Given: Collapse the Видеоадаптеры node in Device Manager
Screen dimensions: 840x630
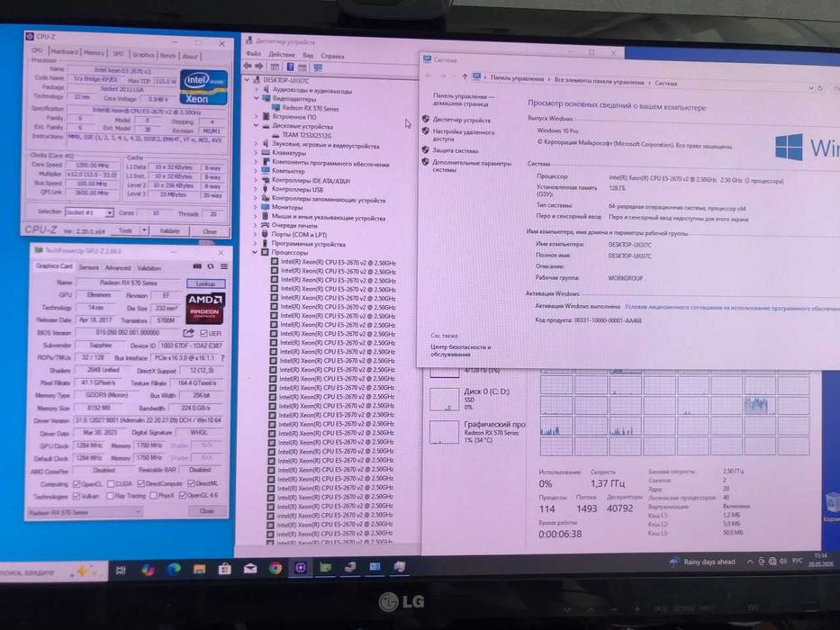Looking at the screenshot, I should click(x=256, y=99).
